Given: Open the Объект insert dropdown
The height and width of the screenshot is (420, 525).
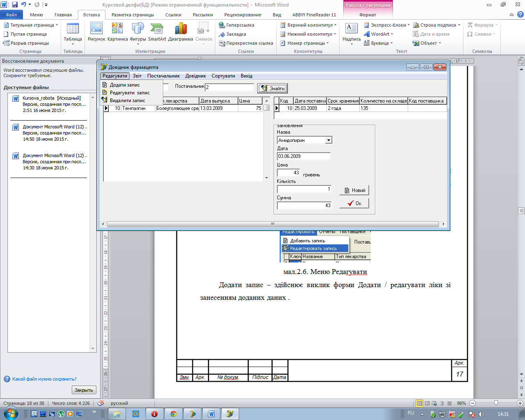Looking at the screenshot, I should [x=427, y=43].
